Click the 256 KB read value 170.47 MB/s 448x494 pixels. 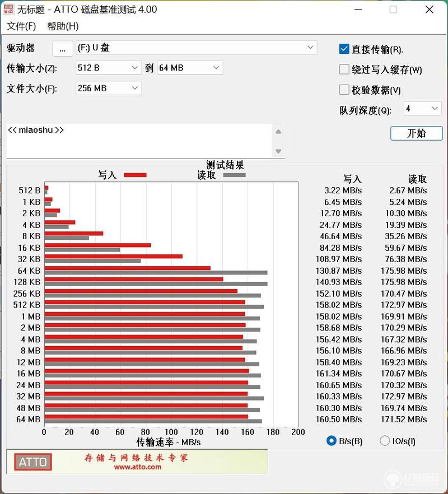coord(404,293)
